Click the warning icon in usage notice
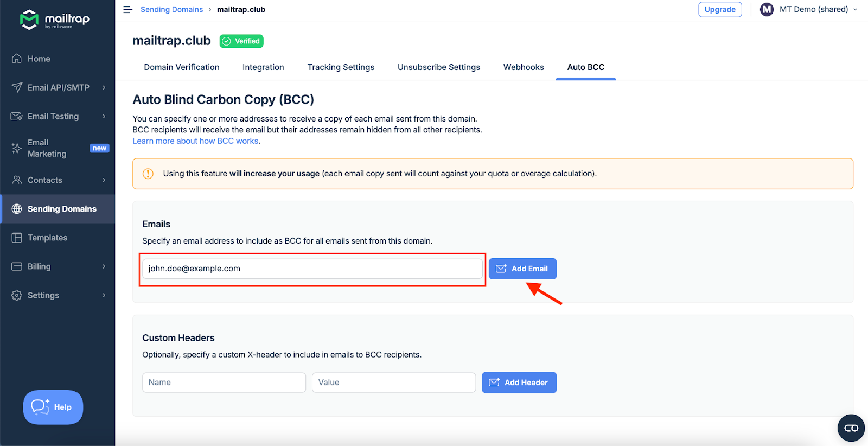Image resolution: width=868 pixels, height=446 pixels. click(148, 174)
